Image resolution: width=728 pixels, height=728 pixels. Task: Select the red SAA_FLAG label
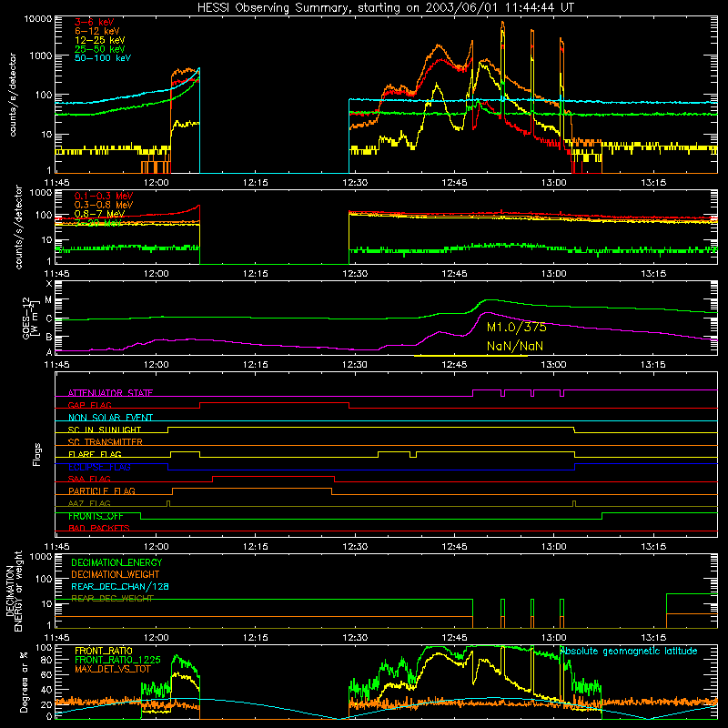tap(89, 480)
